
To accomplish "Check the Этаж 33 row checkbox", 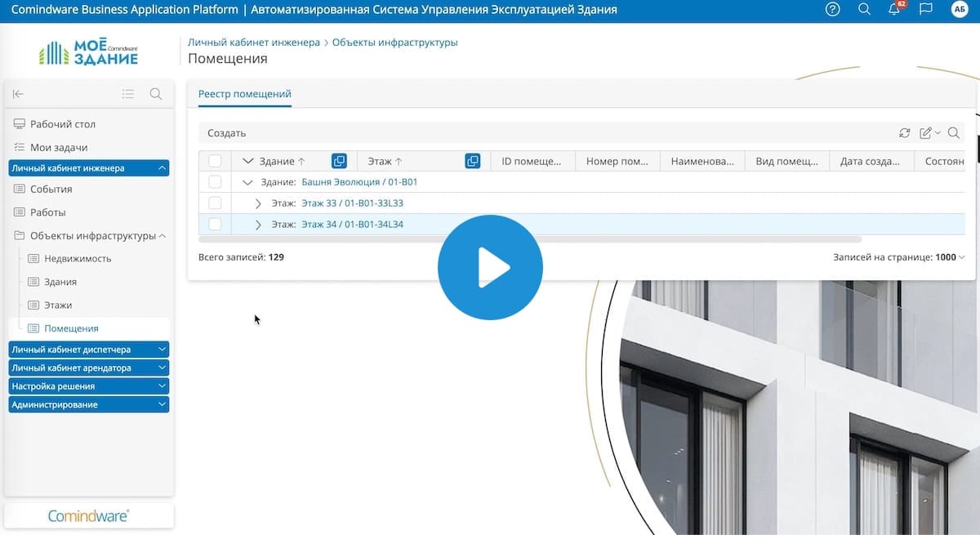I will point(215,203).
